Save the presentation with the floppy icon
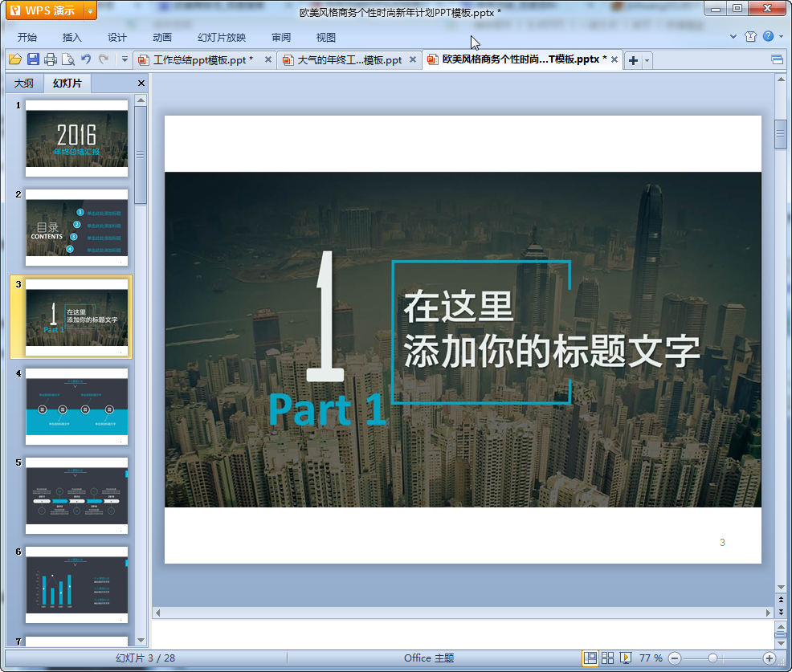This screenshot has height=672, width=792. click(x=34, y=59)
